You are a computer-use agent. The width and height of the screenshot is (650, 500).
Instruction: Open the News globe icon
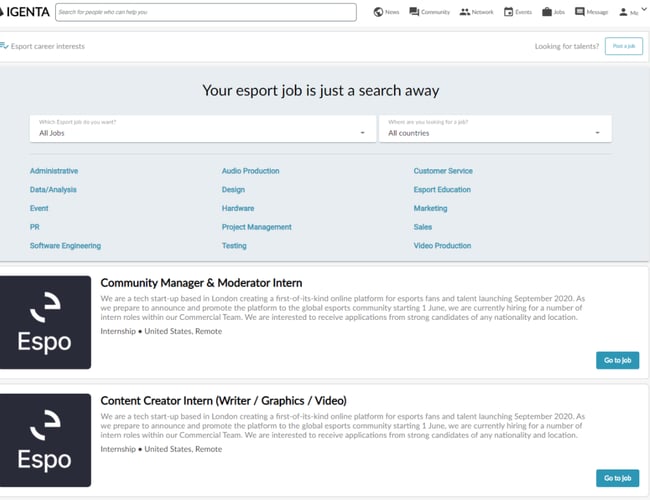[x=378, y=12]
